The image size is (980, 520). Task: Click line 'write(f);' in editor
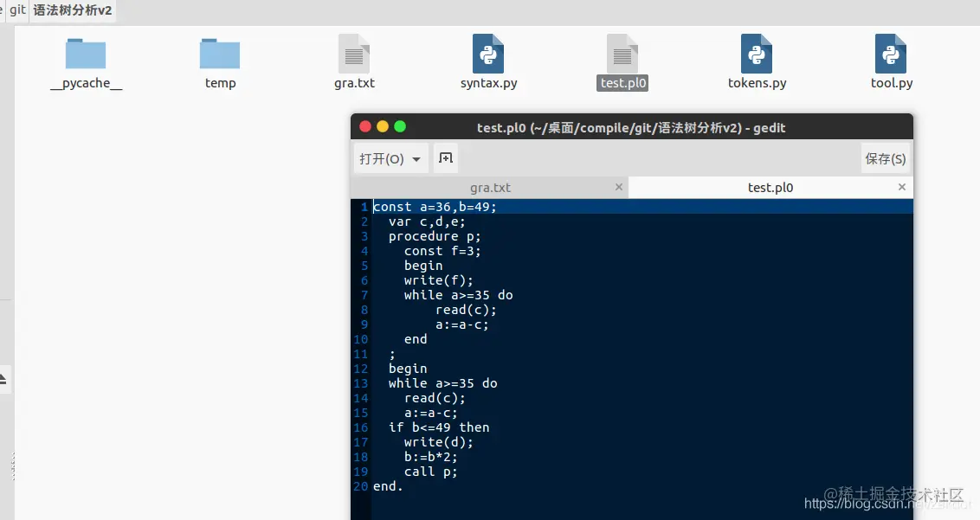439,280
